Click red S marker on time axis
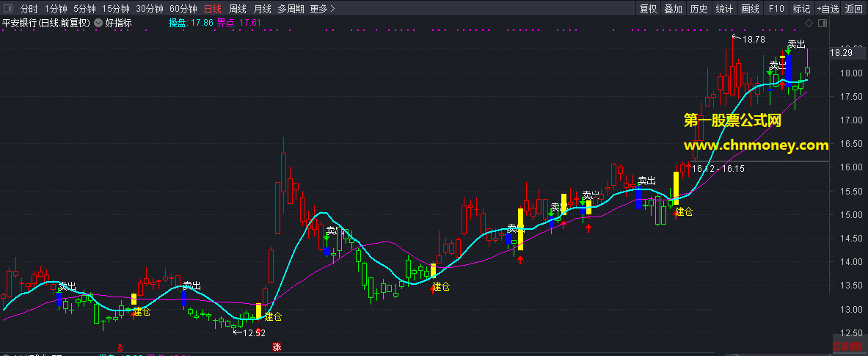868x356 pixels. tap(120, 348)
